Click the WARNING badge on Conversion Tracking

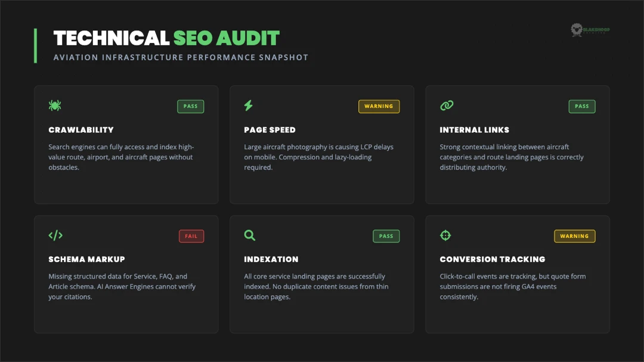pos(574,236)
